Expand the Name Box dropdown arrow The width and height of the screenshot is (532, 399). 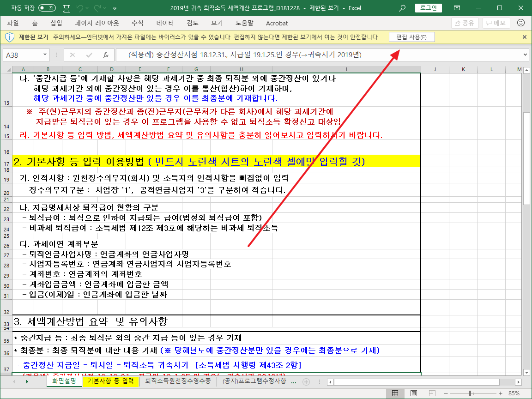pos(45,54)
